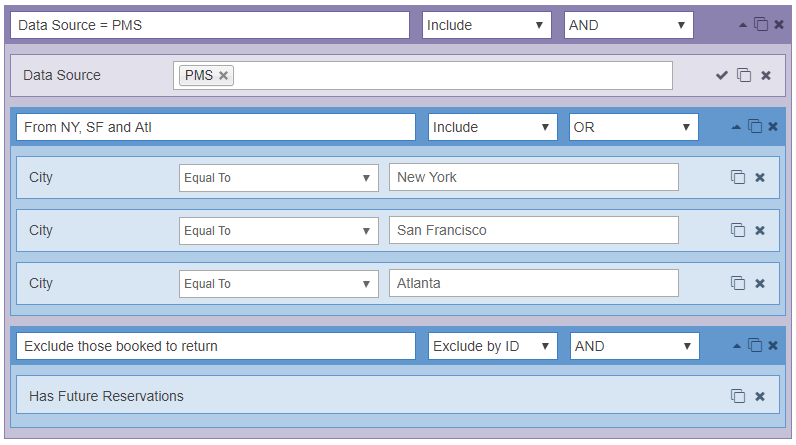796x445 pixels.
Task: Duplicate Exclude those booked to return group
Action: (755, 346)
